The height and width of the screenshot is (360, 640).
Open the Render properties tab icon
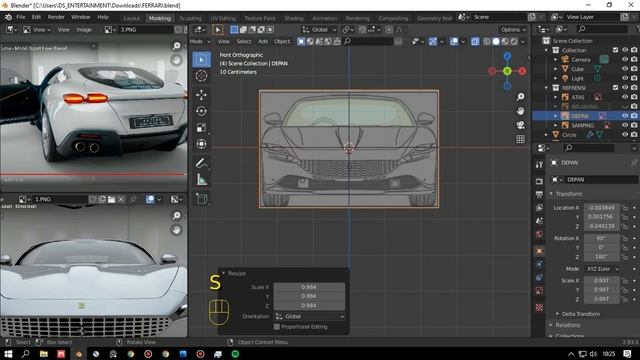click(x=539, y=181)
